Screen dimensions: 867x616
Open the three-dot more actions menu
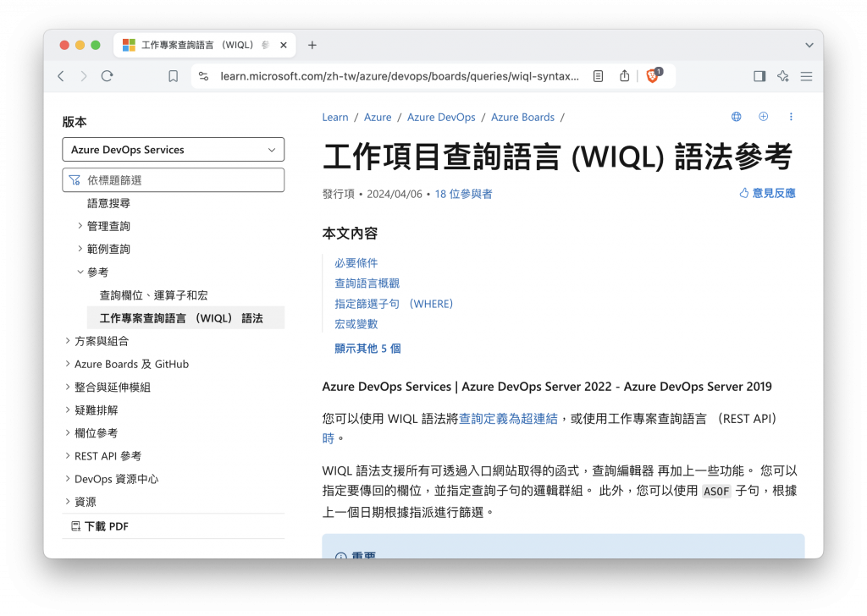pyautogui.click(x=791, y=117)
